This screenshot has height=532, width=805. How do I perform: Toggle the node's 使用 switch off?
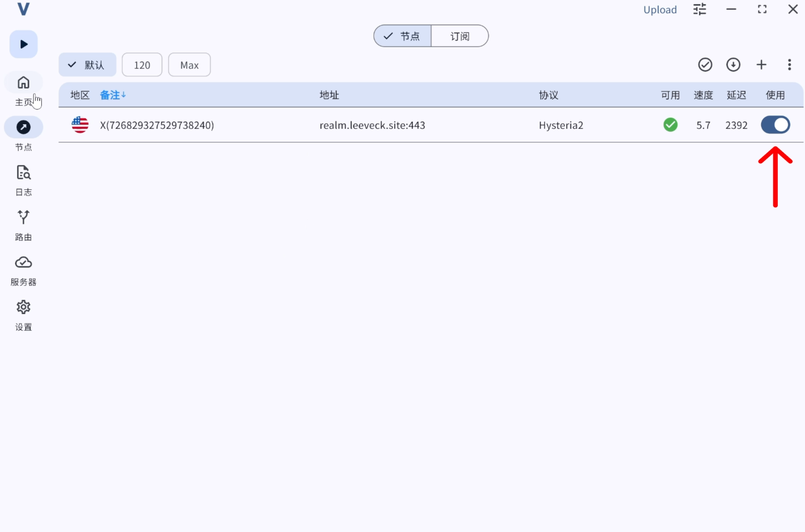(776, 125)
